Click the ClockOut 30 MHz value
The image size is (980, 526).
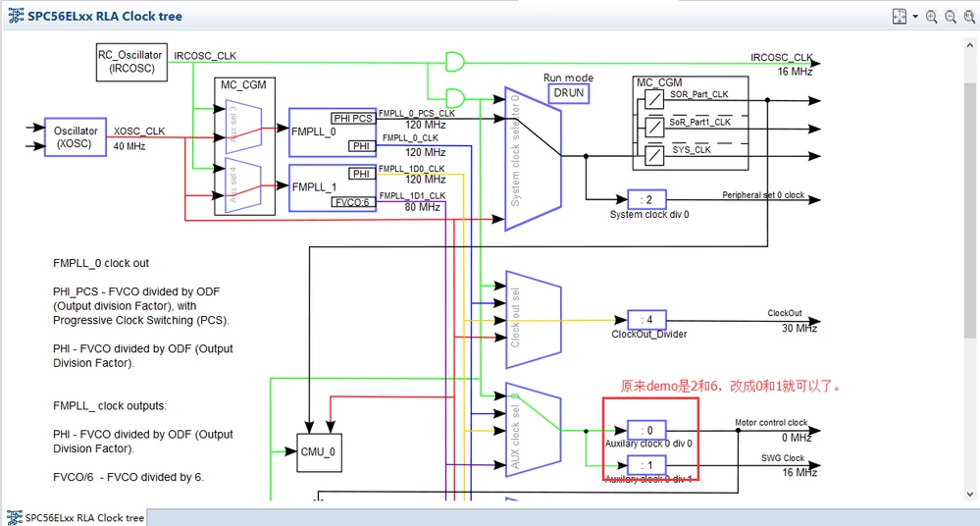coord(799,329)
